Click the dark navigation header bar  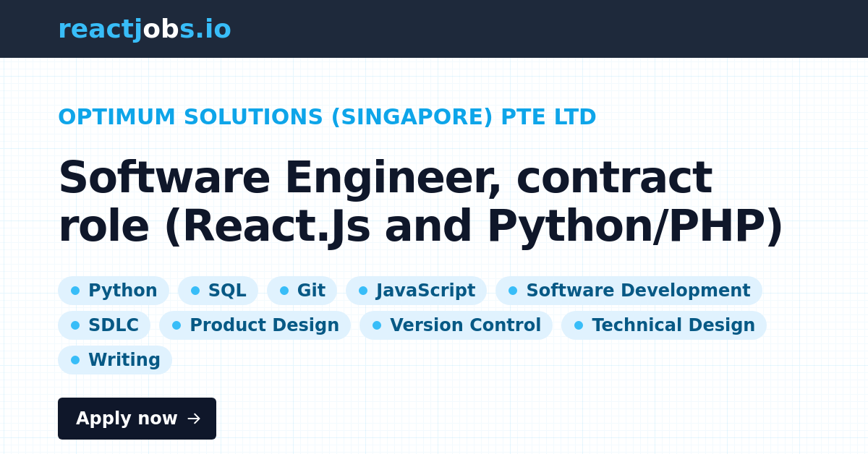tap(434, 29)
